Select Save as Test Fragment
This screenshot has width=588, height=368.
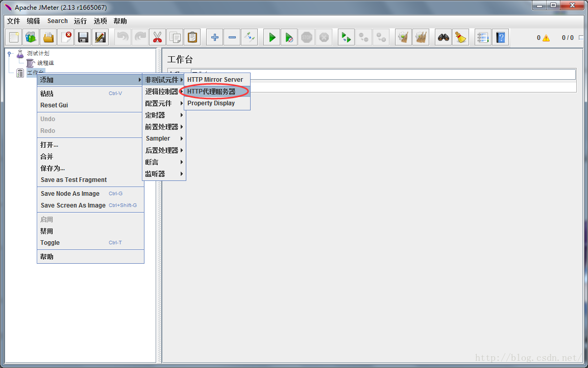point(90,180)
